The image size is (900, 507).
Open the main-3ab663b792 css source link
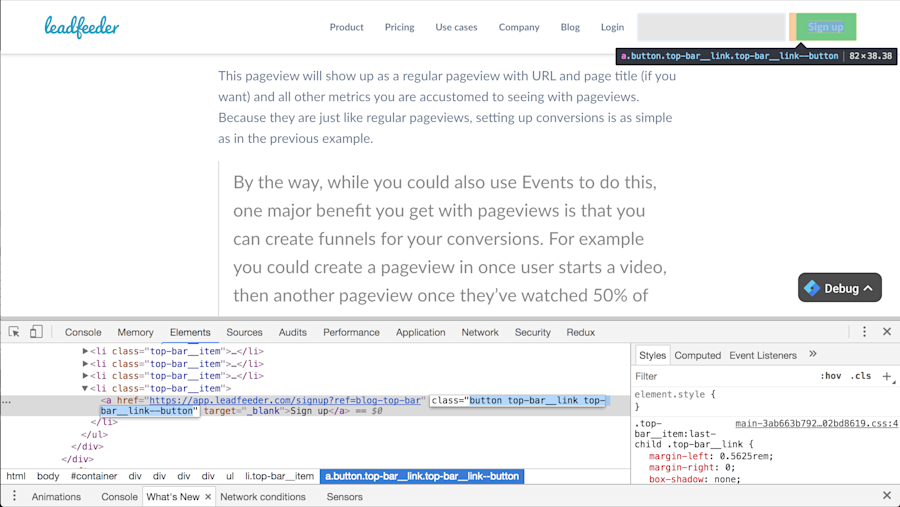(816, 424)
